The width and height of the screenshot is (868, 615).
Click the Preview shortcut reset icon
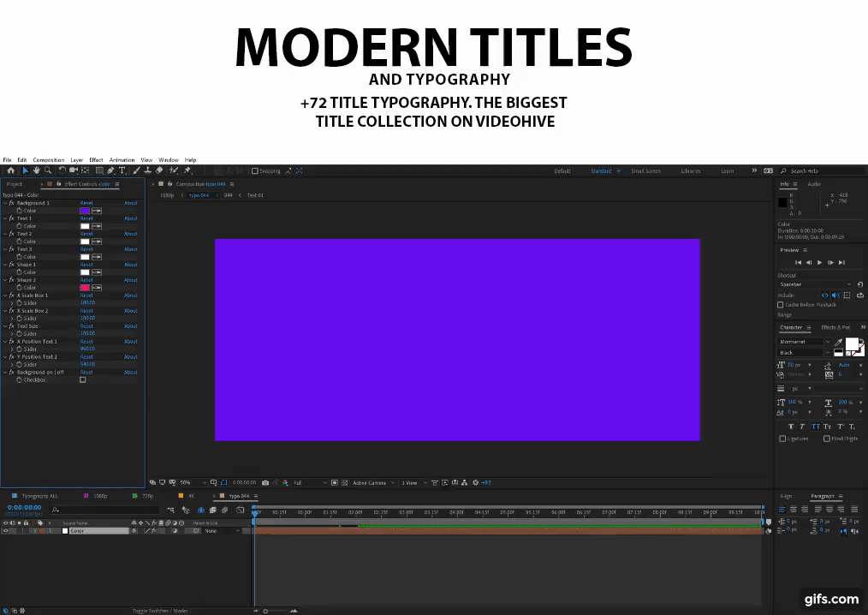click(860, 284)
